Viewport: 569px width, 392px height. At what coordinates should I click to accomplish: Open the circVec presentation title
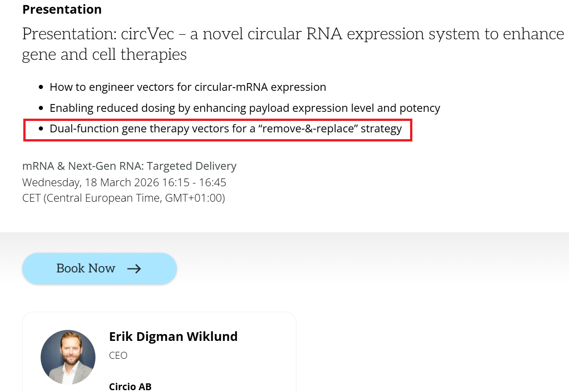(x=293, y=34)
